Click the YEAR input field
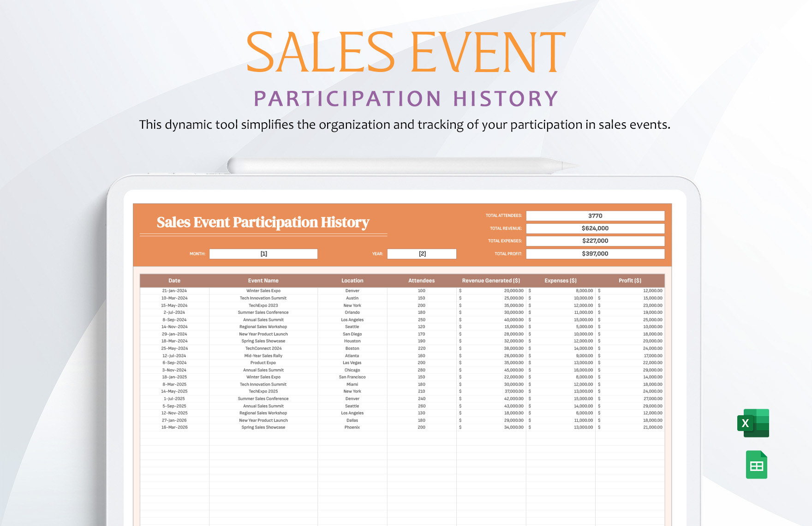The image size is (812, 526). [422, 254]
